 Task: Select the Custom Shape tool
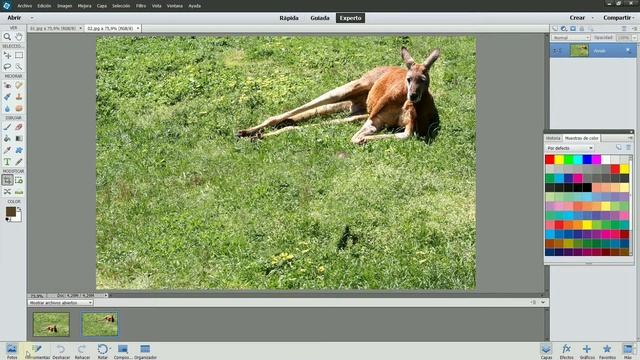19,150
